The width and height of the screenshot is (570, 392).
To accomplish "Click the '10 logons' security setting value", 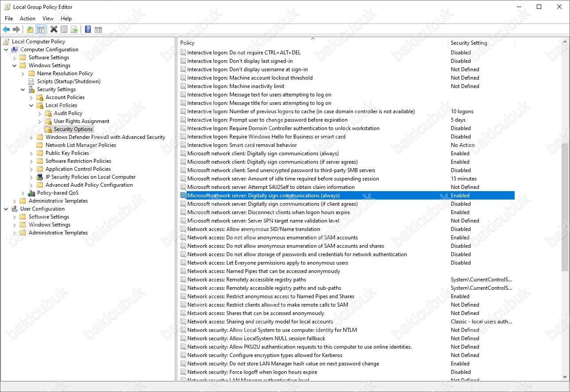I will 462,111.
